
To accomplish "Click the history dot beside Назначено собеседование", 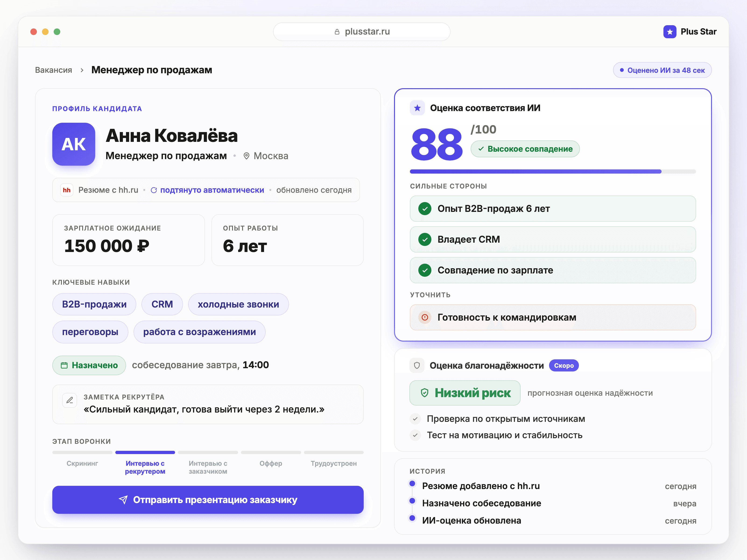I will 412,500.
